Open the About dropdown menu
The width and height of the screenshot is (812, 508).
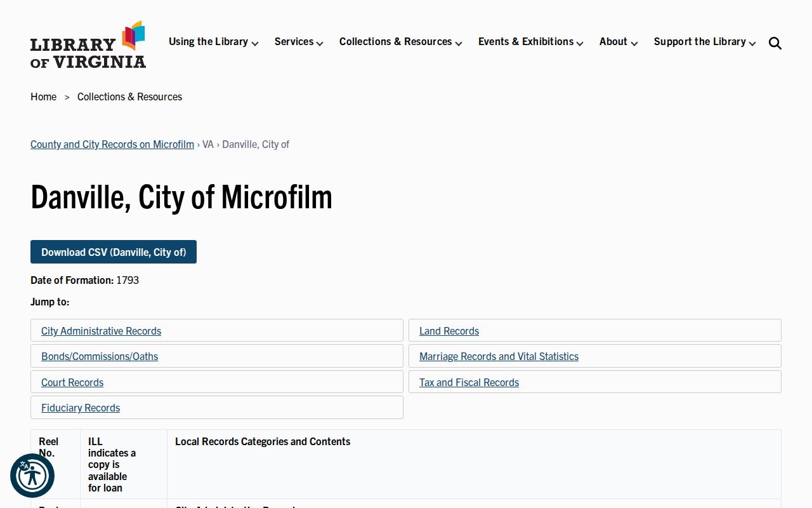619,42
